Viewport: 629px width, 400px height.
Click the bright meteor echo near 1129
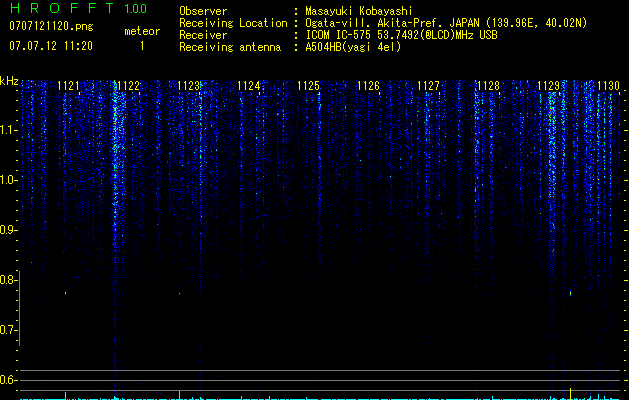[x=570, y=293]
